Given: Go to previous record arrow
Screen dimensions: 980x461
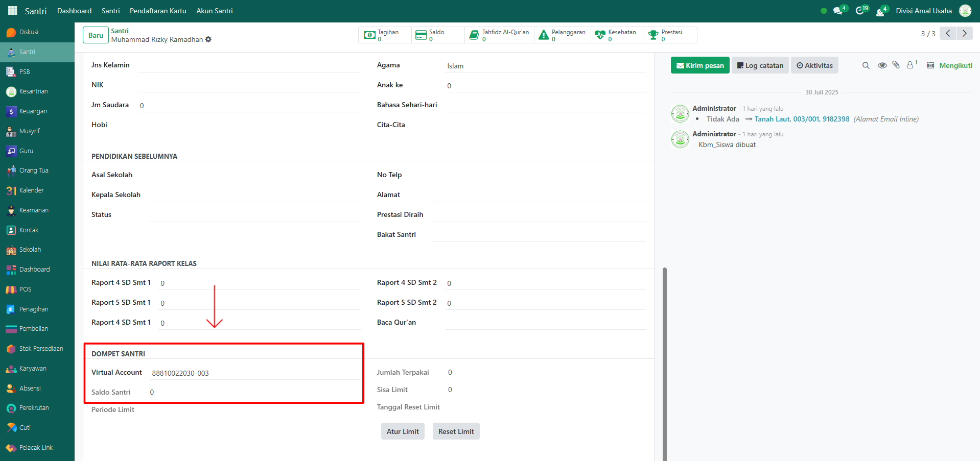Looking at the screenshot, I should pos(948,33).
